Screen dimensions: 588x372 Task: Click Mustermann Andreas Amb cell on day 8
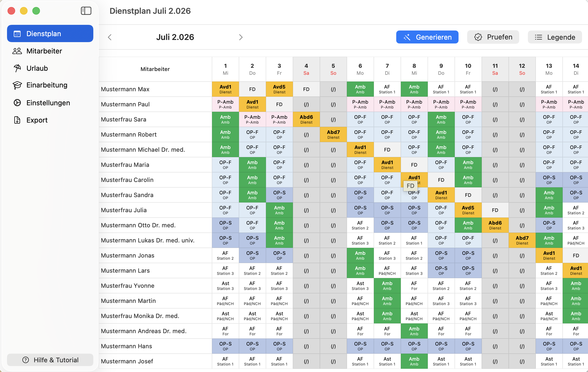click(x=414, y=331)
